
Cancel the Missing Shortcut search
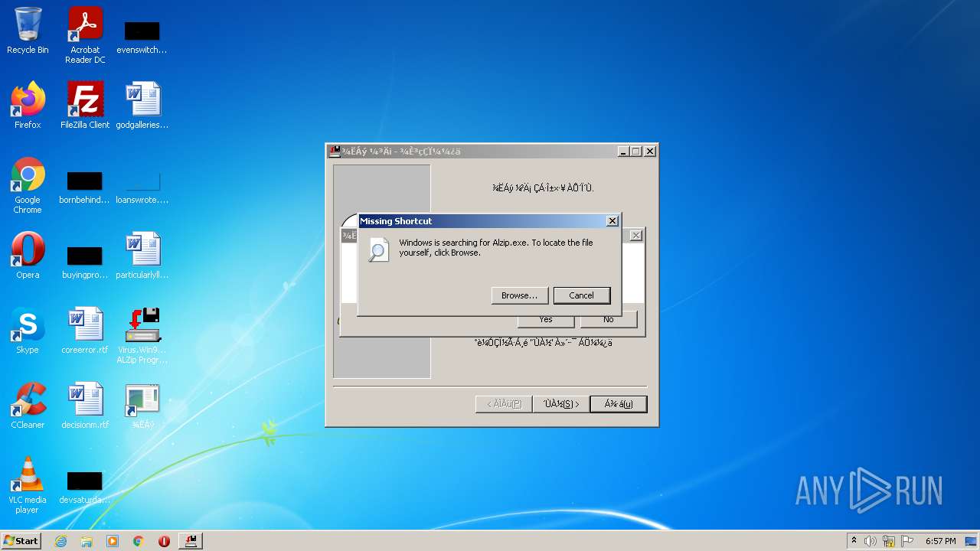click(581, 295)
